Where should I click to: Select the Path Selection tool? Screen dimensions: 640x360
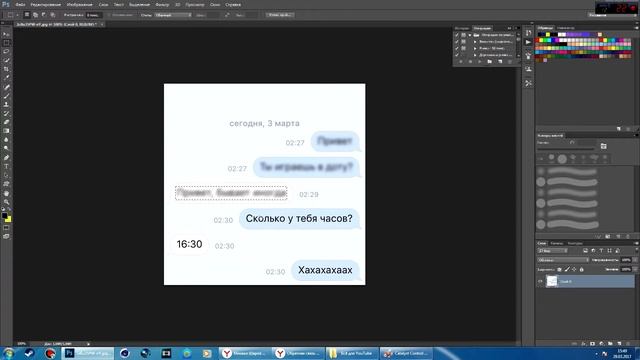pos(6,176)
